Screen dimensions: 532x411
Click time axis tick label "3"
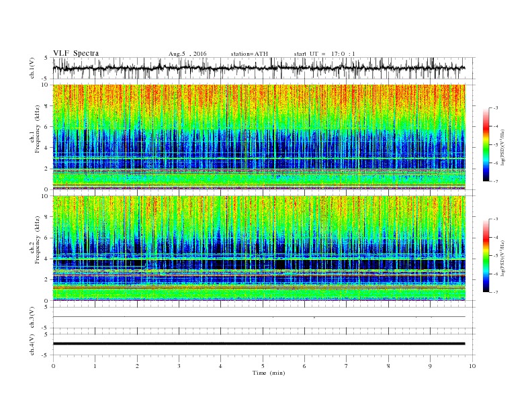pyautogui.click(x=179, y=366)
